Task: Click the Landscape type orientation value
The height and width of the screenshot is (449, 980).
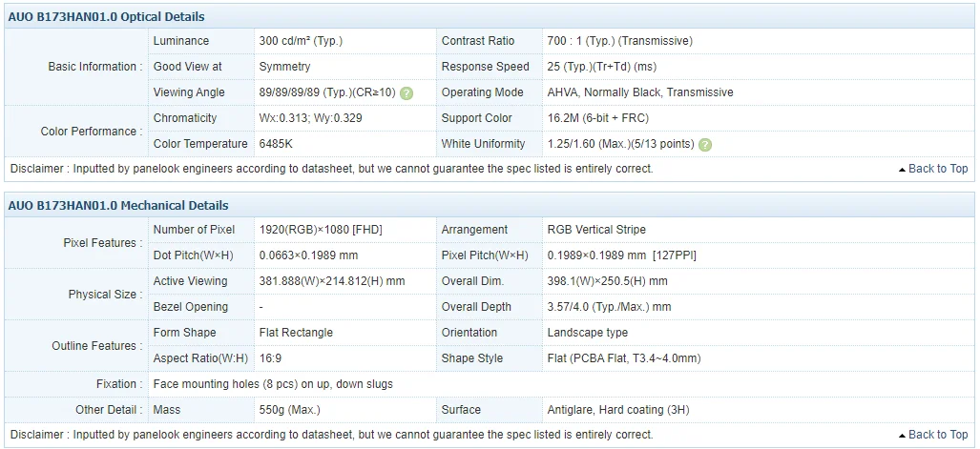Action: (x=588, y=333)
